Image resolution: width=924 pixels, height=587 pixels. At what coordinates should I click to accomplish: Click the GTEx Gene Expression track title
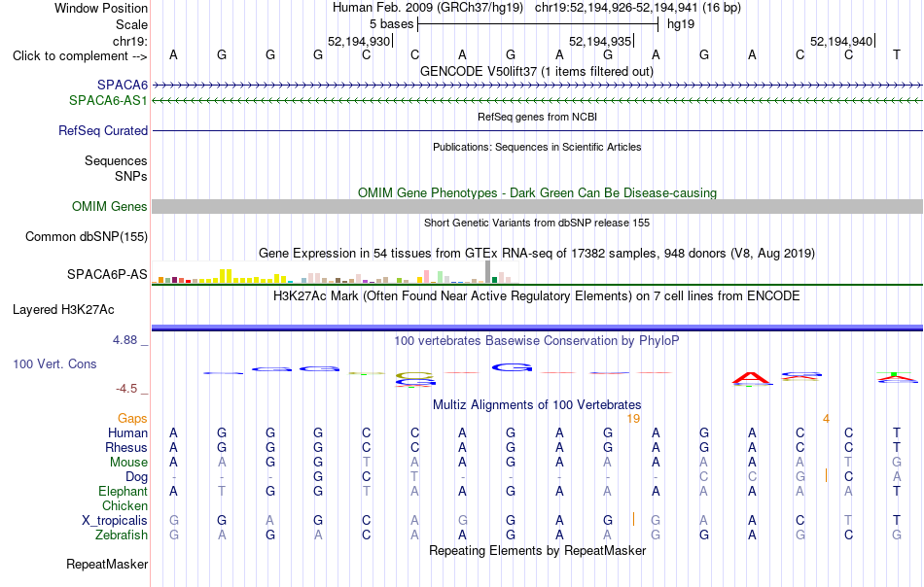(x=537, y=254)
